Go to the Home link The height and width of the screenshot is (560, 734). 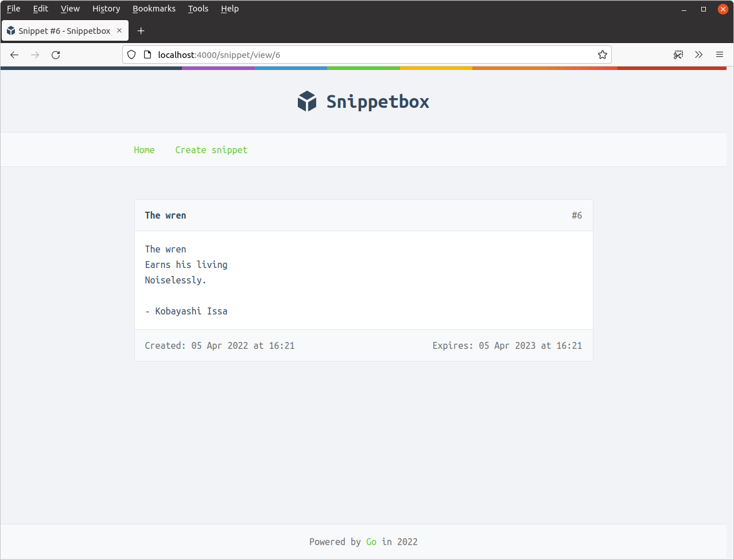pyautogui.click(x=144, y=150)
